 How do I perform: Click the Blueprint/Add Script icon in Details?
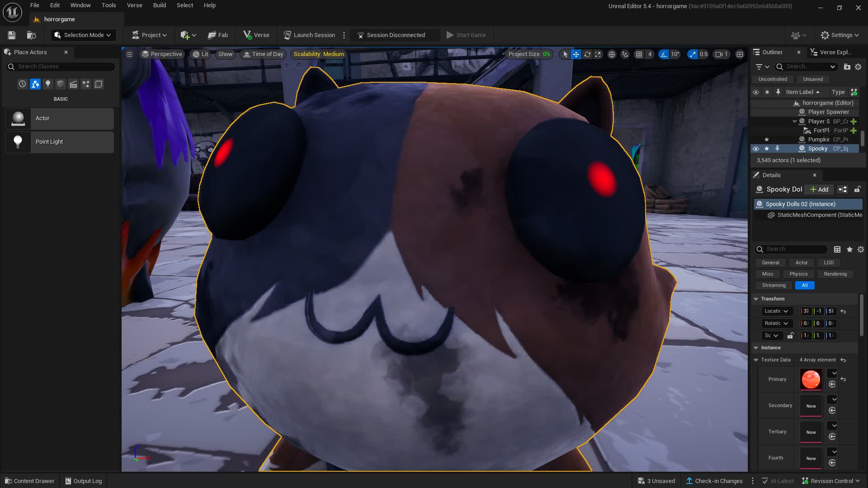tap(842, 189)
